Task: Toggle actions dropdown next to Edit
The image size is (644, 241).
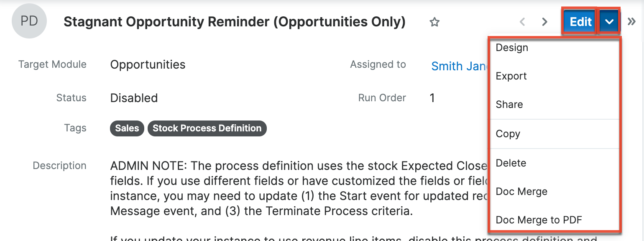Action: pos(609,22)
